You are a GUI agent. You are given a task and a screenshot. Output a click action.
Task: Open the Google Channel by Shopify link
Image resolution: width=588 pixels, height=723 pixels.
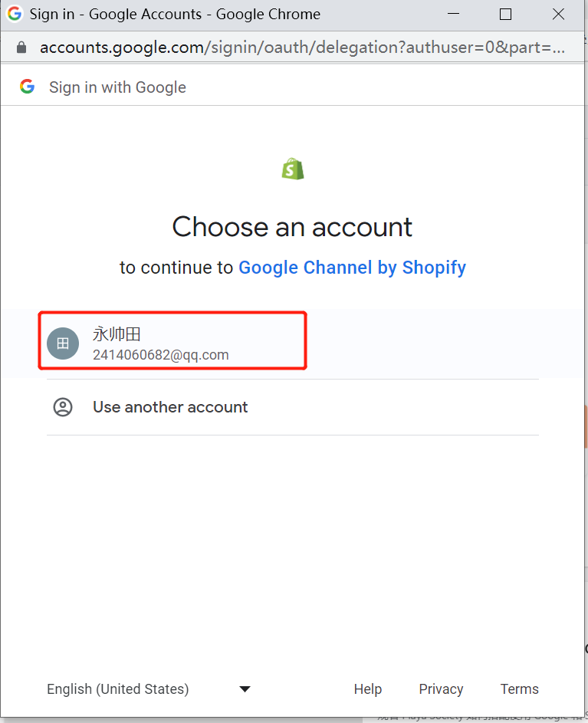point(352,268)
